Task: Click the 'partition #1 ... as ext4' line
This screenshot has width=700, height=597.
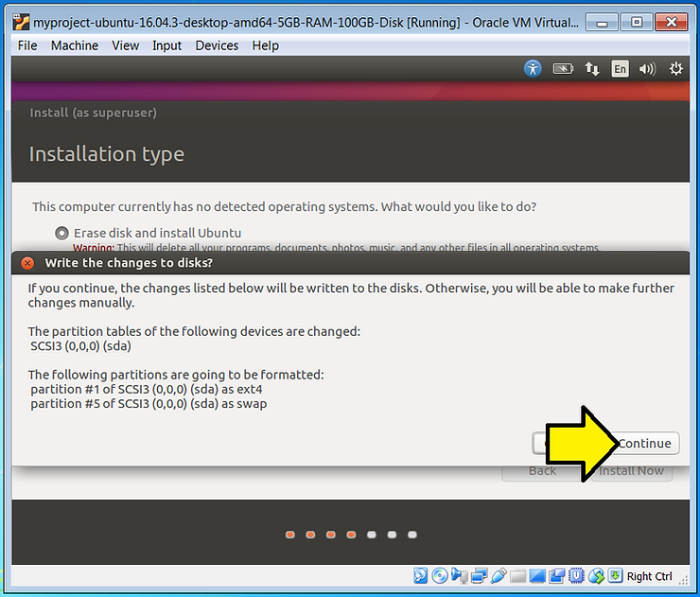Action: tap(147, 390)
